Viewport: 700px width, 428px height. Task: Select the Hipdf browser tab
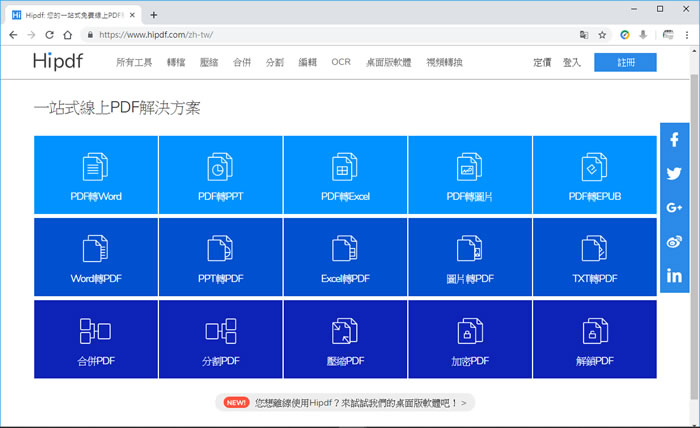coord(74,15)
